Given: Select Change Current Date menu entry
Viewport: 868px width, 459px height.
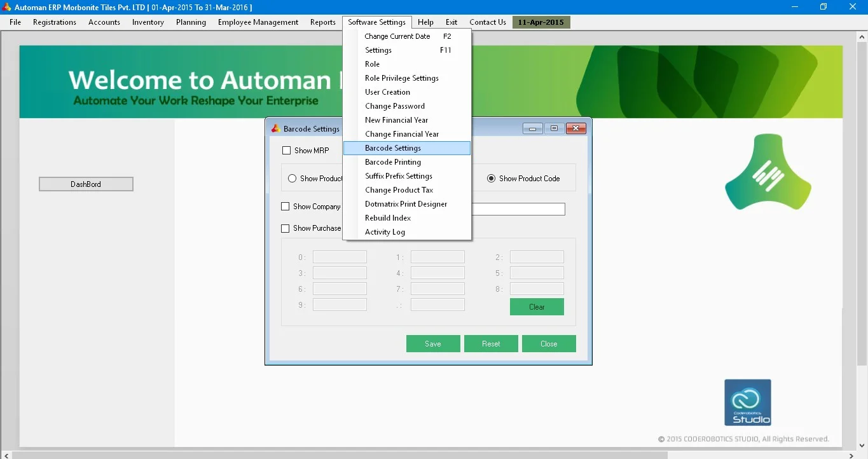Looking at the screenshot, I should [x=407, y=36].
